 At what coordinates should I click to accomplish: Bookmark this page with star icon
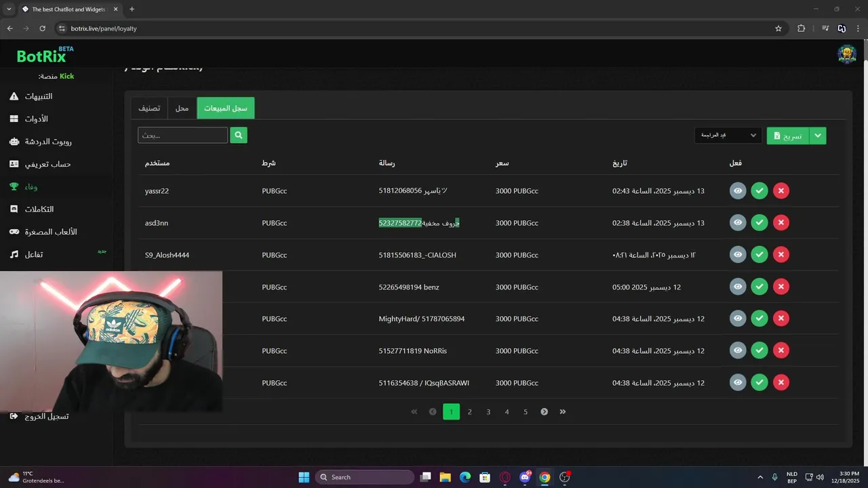778,28
